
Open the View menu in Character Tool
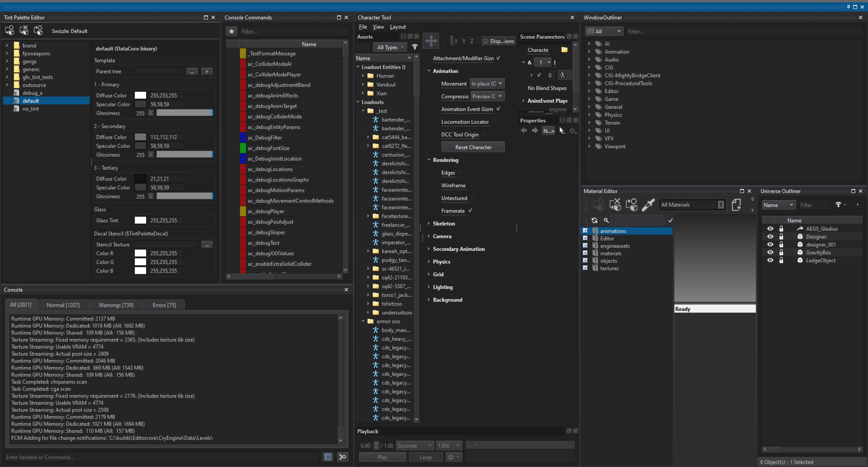click(378, 27)
